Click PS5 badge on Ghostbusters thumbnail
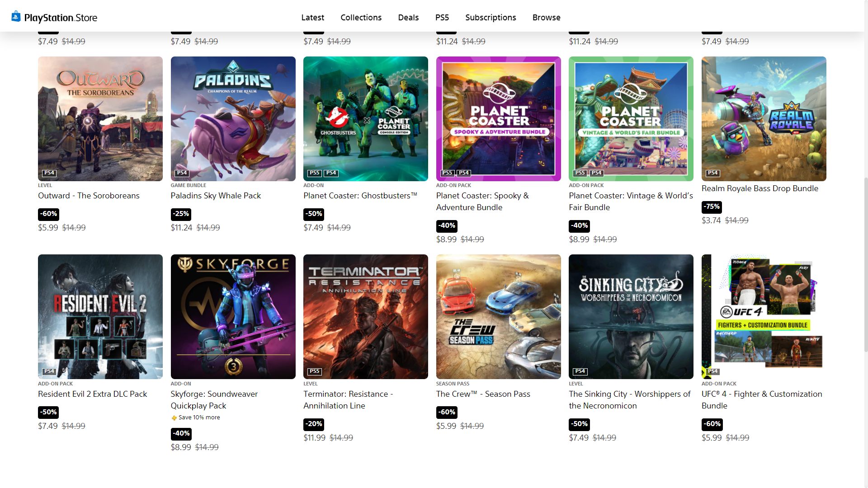868x488 pixels. coord(314,173)
